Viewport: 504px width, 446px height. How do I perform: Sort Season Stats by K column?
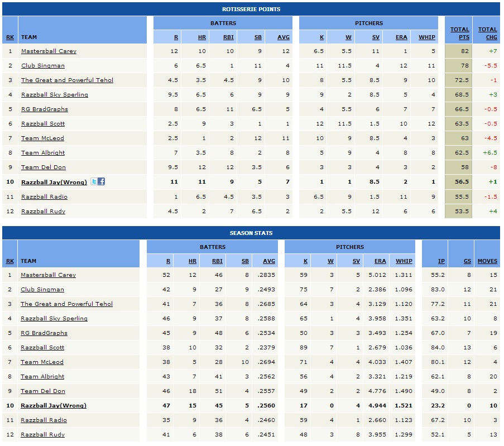click(306, 261)
